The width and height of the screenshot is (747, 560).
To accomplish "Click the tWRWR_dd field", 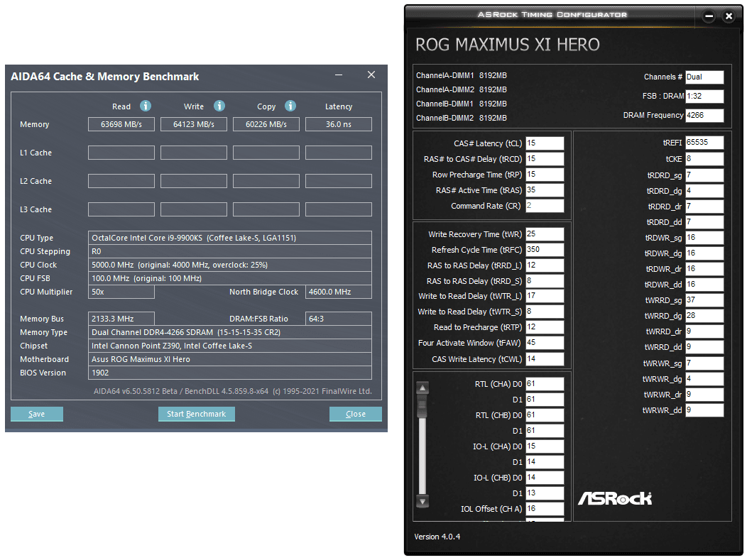I will [x=704, y=410].
